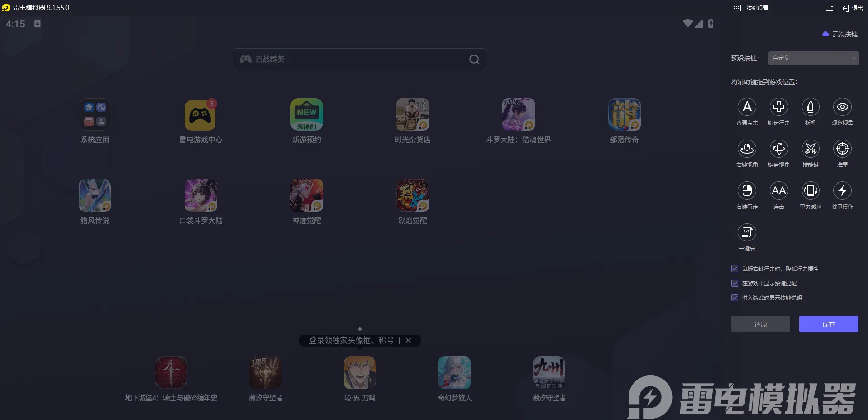868x420 pixels.
Task: Open 斗罗大陆：猎魂世界 game icon
Action: coord(519,115)
